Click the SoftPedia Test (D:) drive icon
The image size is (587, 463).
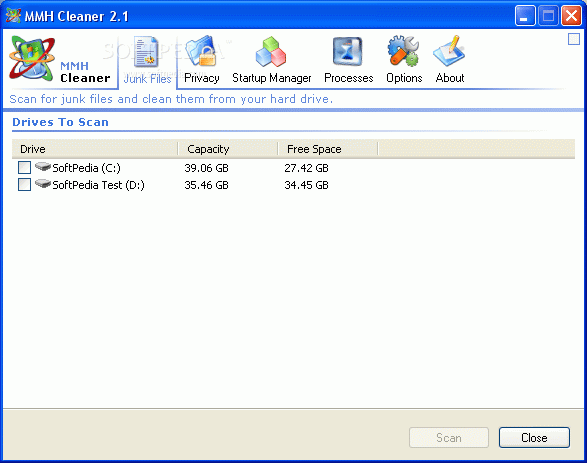coord(43,184)
